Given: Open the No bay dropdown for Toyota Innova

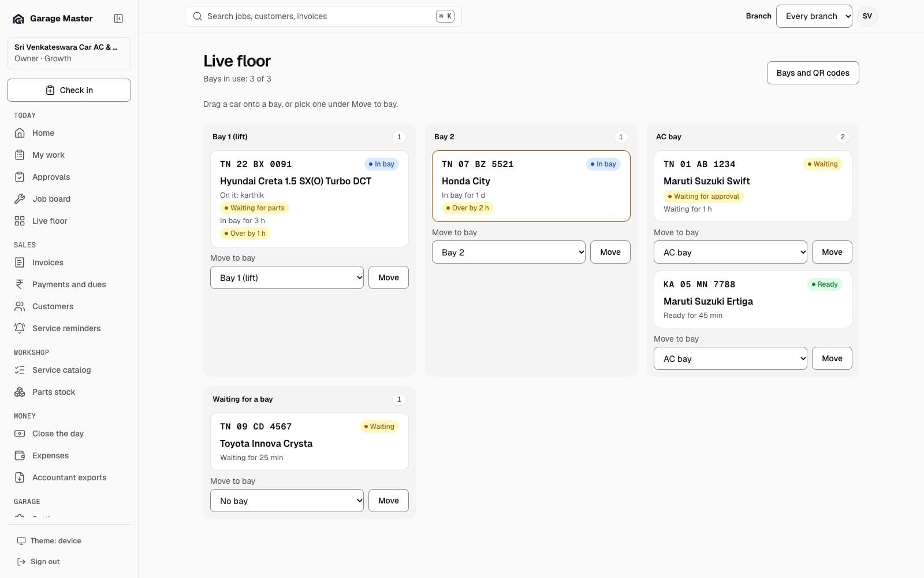Looking at the screenshot, I should pos(287,501).
